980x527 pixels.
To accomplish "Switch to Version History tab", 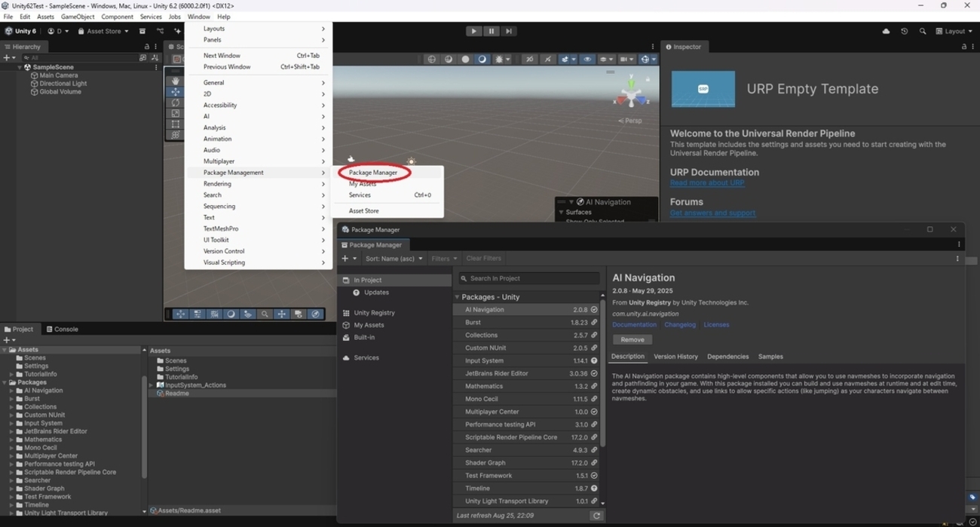I will 675,357.
